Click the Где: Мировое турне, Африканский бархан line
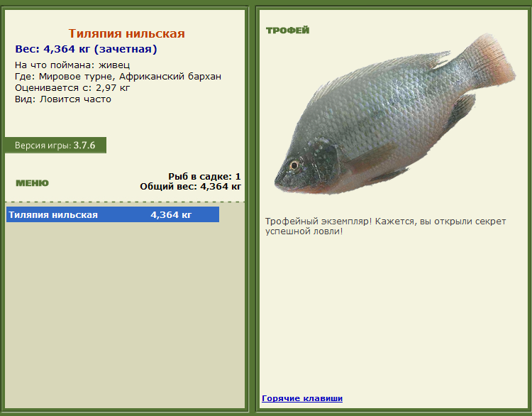The image size is (532, 416). click(118, 77)
